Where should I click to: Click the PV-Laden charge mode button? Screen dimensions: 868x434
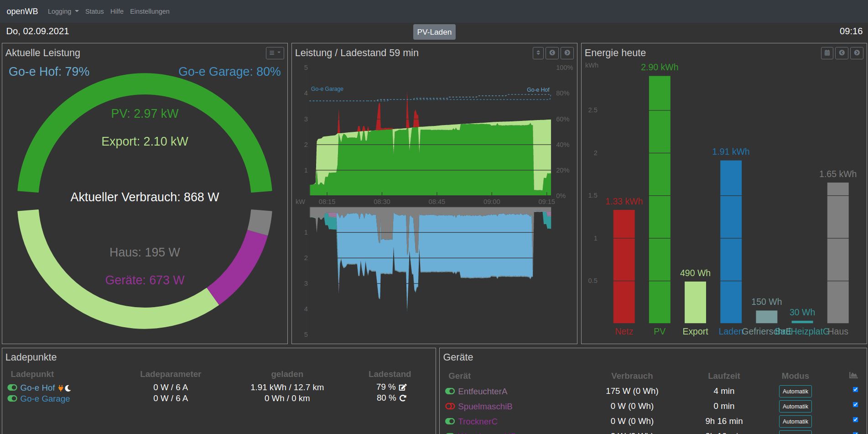pyautogui.click(x=434, y=32)
